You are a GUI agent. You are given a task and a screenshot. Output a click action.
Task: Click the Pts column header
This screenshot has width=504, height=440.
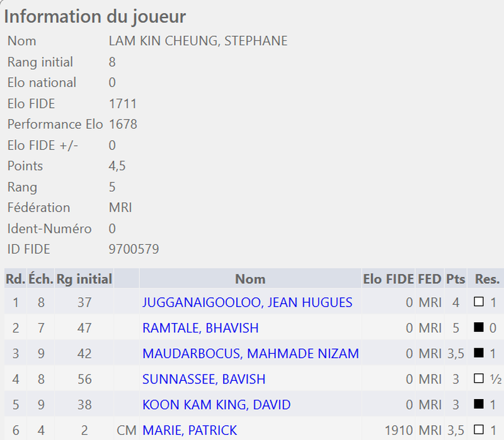point(455,278)
